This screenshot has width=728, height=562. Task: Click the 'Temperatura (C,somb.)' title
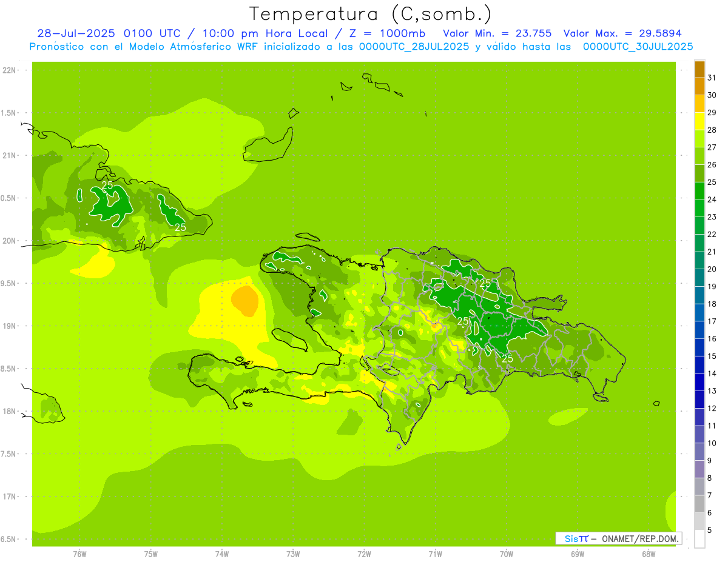[371, 14]
